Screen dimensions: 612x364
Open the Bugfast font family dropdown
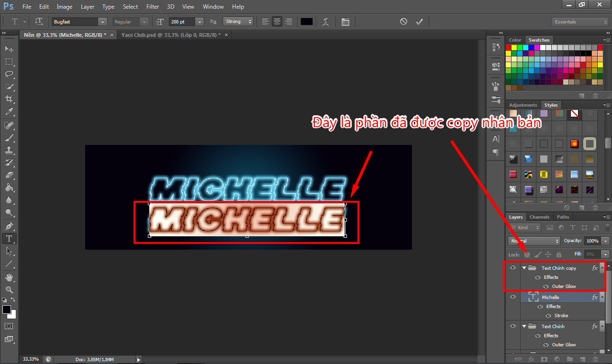102,22
